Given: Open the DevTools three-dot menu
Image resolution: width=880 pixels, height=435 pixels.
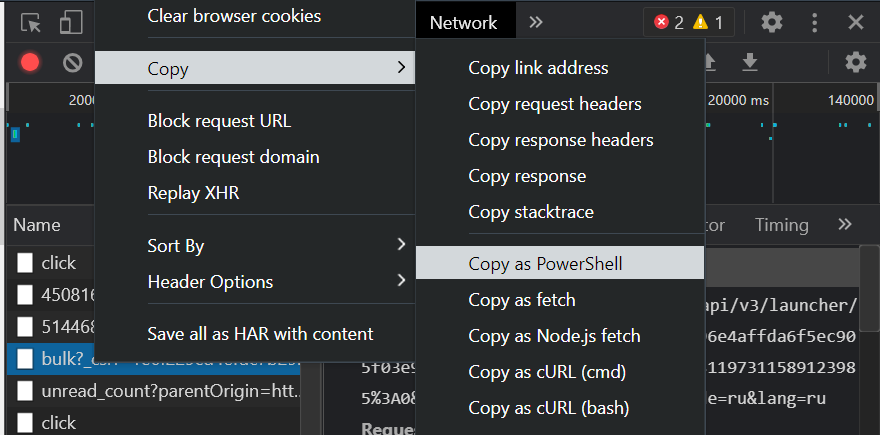Looking at the screenshot, I should 815,22.
